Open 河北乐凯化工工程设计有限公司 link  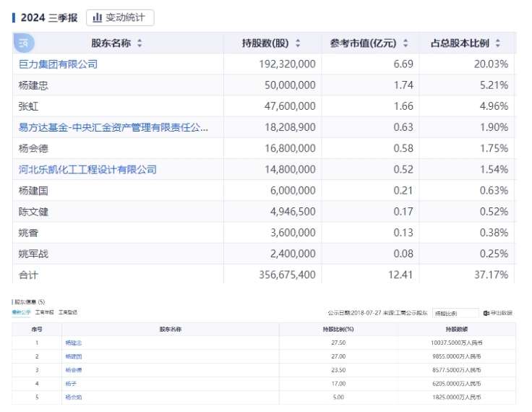tap(87, 169)
